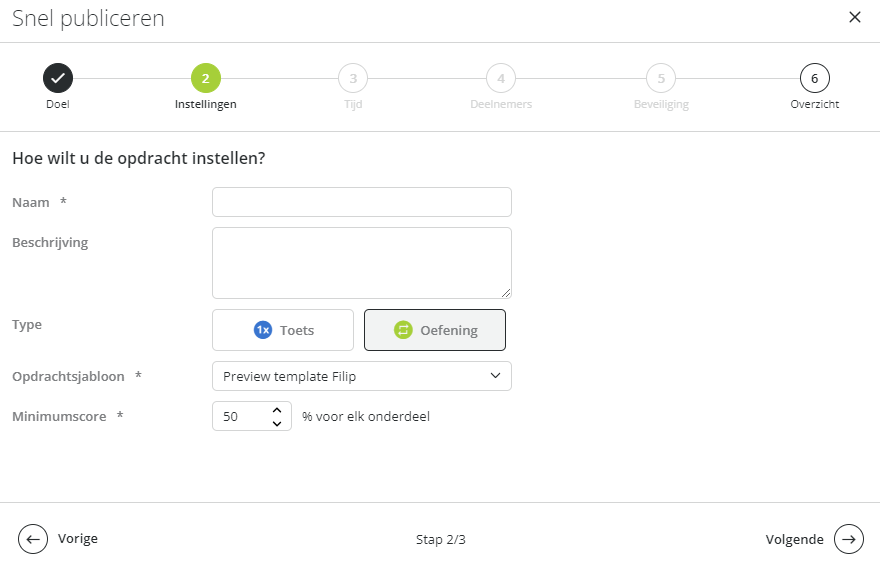Choose Toets as assignment type
The height and width of the screenshot is (563, 884).
coord(283,330)
